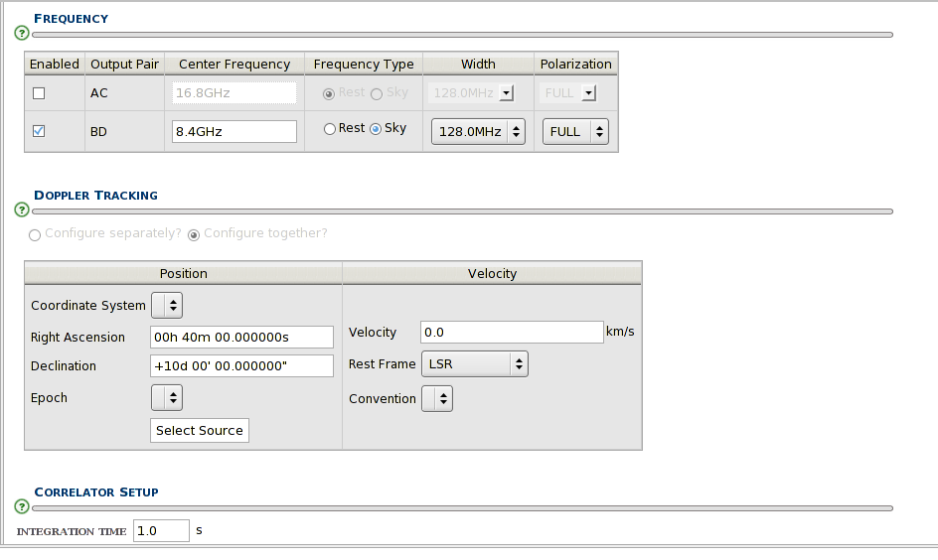Click the Declination input field
The height and width of the screenshot is (560, 938).
pyautogui.click(x=241, y=365)
